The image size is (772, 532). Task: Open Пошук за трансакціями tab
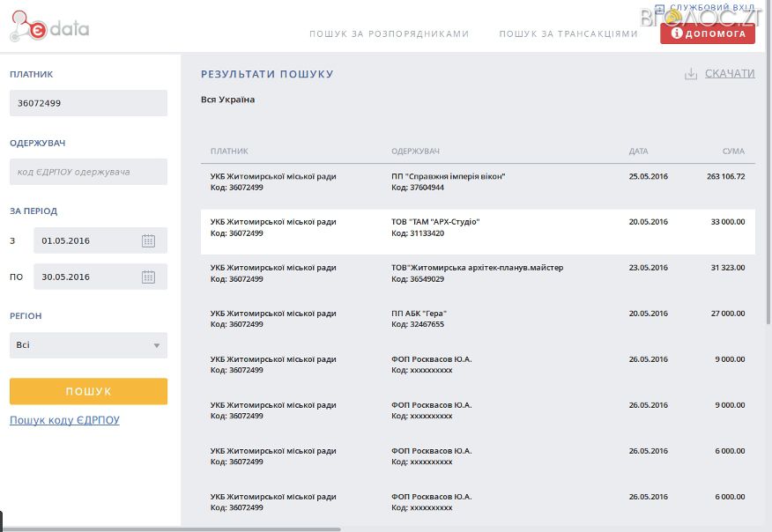568,34
